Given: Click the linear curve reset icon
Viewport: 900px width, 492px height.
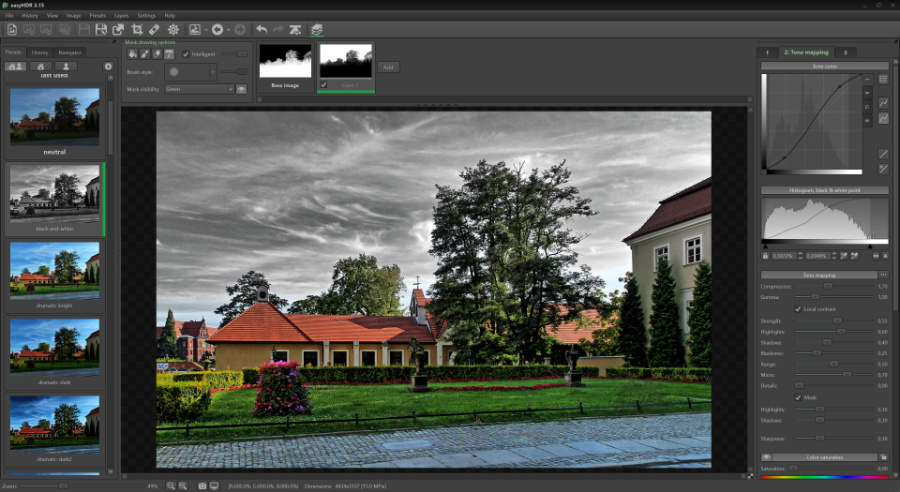Looking at the screenshot, I should [x=883, y=154].
